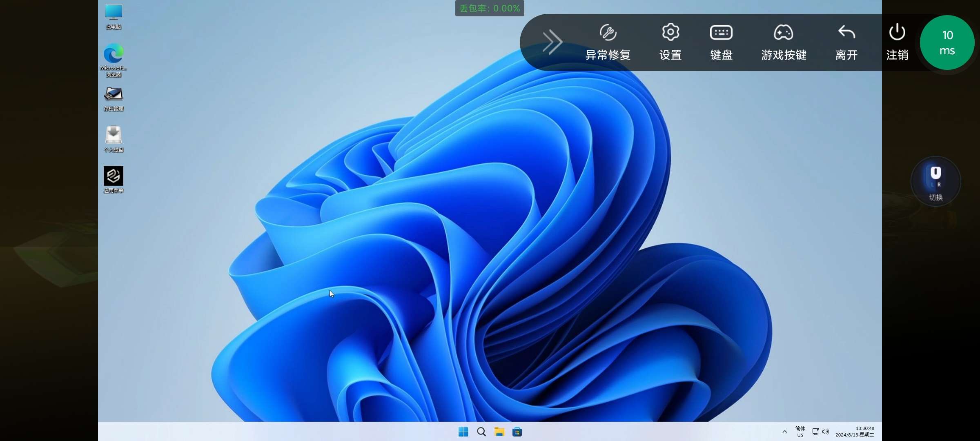Open the 游戏按键 gamepad option

pos(784,42)
